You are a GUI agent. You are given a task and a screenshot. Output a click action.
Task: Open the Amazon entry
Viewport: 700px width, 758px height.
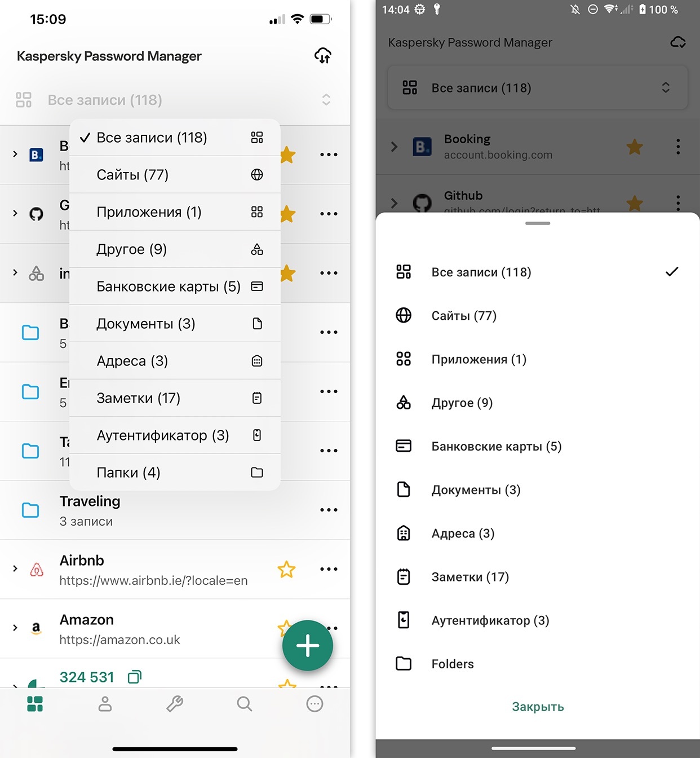175,629
